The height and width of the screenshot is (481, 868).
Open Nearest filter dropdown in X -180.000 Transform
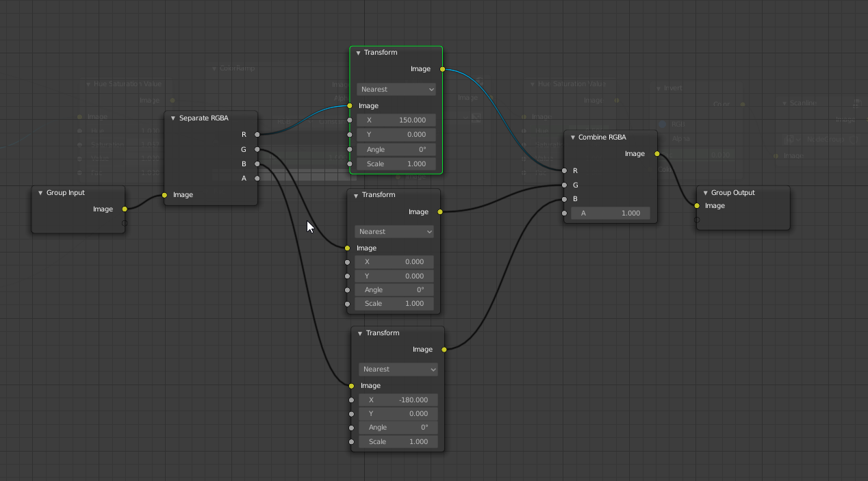coord(398,369)
